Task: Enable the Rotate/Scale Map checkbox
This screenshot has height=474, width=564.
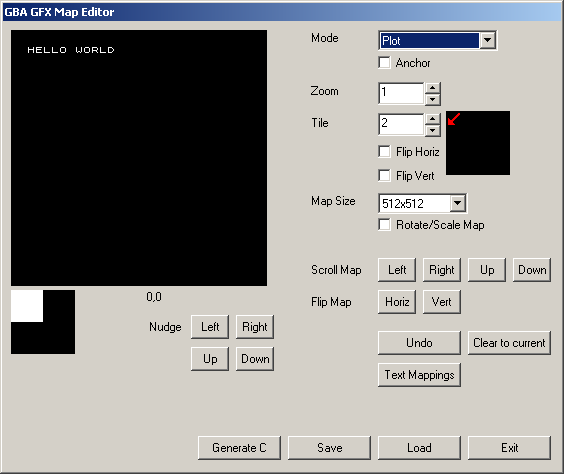Action: [384, 224]
